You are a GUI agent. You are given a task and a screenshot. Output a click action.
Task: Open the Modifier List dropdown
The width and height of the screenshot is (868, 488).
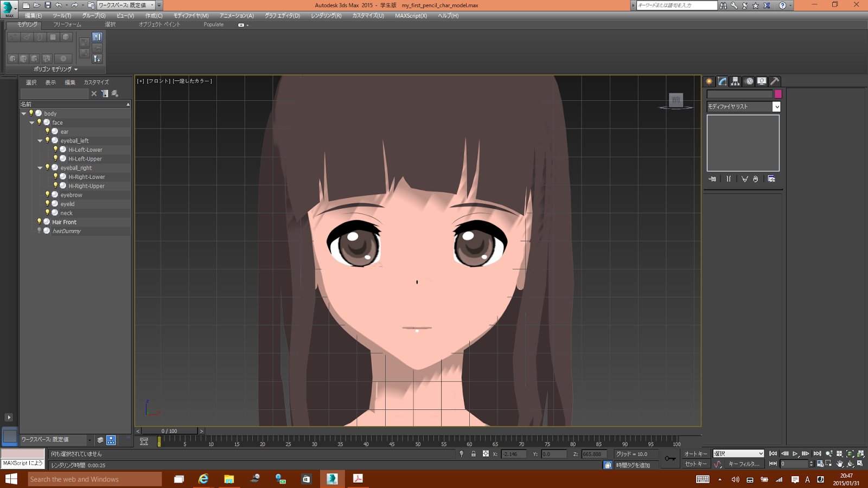click(744, 107)
